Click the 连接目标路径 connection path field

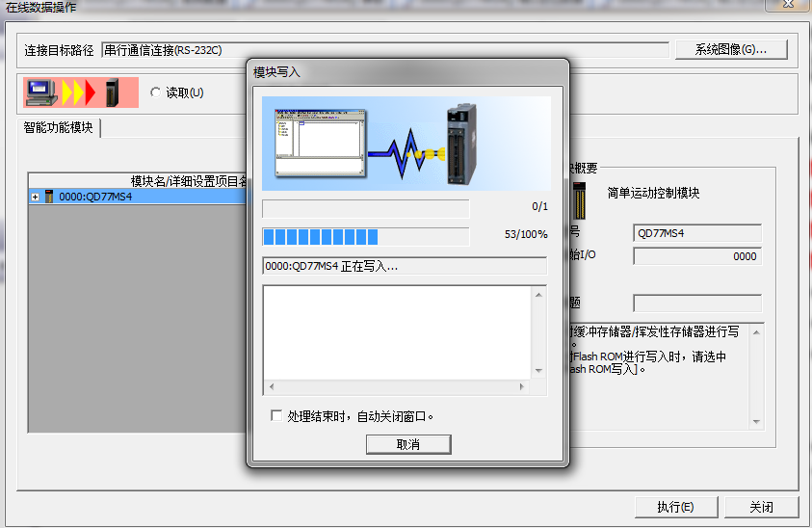click(384, 50)
